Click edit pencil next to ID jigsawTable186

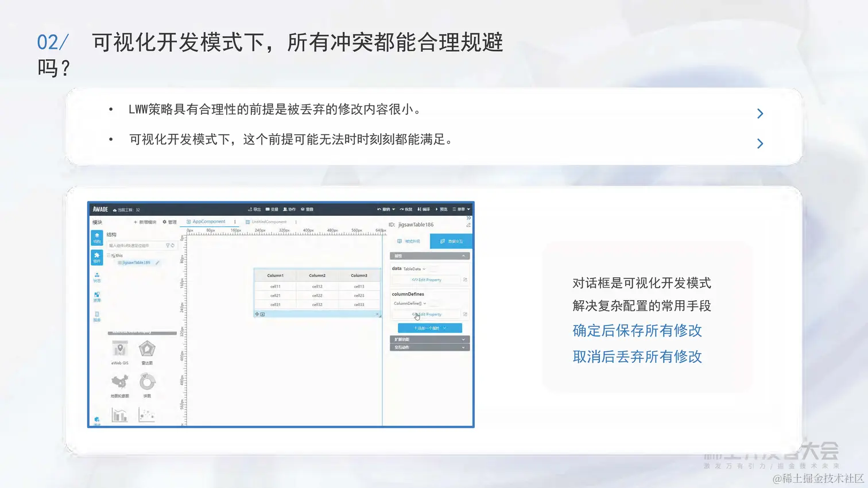click(468, 225)
